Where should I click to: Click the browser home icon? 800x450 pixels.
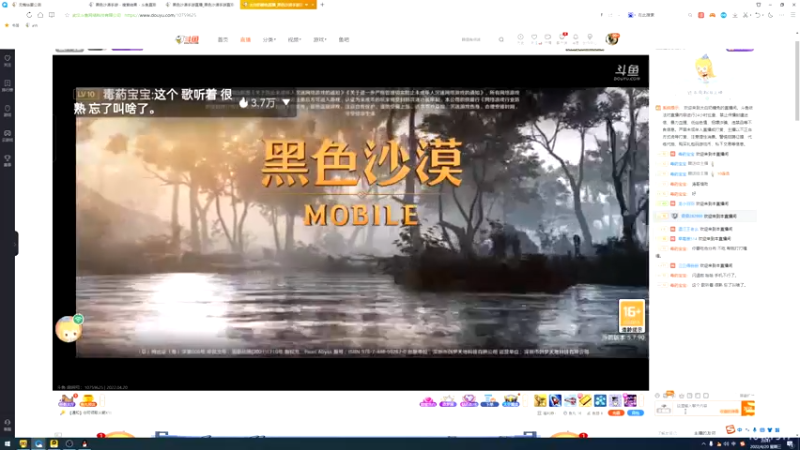[40, 15]
